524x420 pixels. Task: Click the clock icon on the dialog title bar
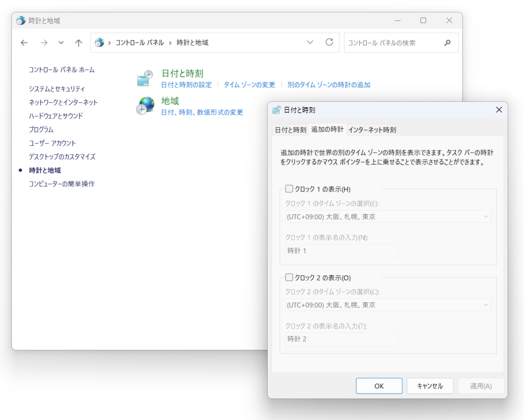(x=276, y=110)
